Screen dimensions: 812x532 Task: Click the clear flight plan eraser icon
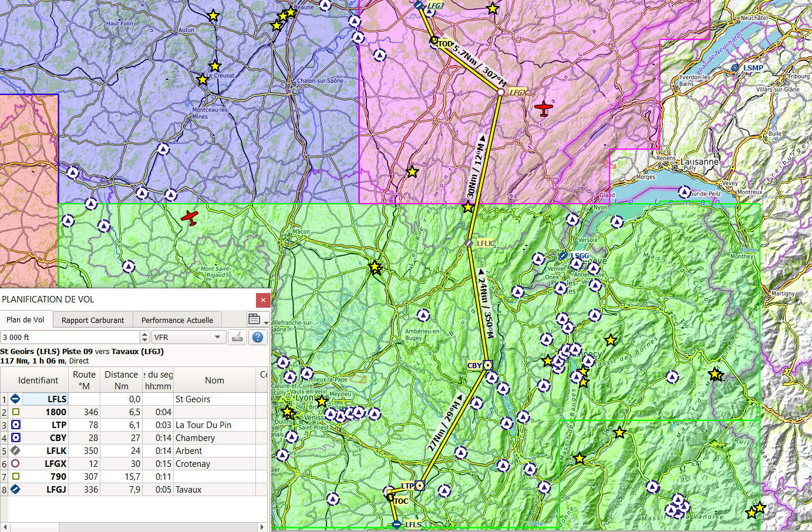tap(237, 337)
